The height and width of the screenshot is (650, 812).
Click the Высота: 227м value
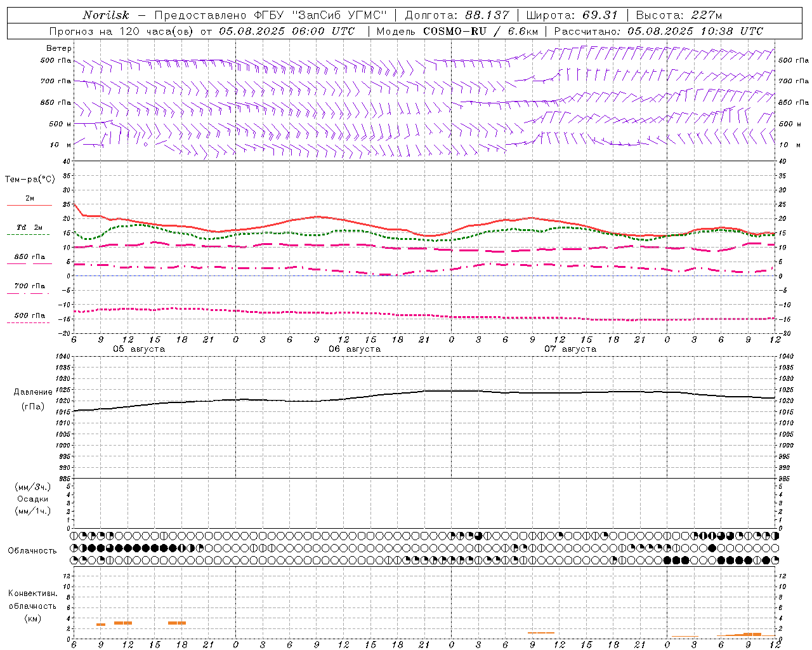coord(678,15)
